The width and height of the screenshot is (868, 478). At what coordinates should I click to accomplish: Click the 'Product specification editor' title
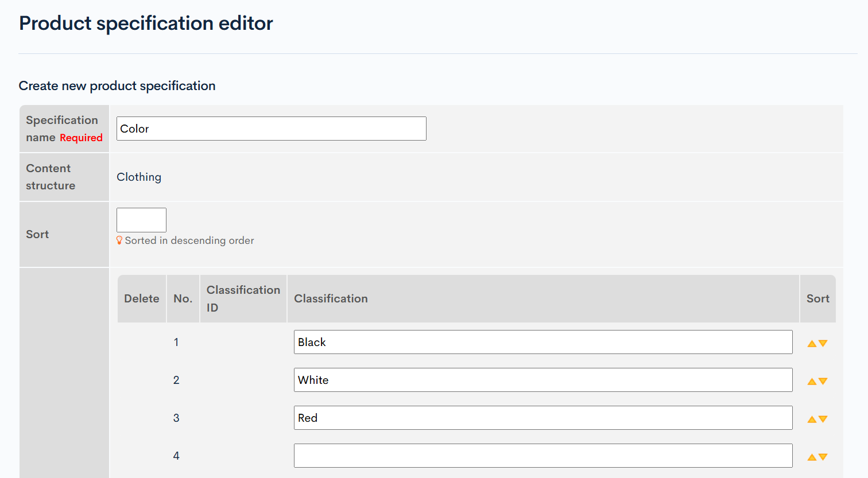[x=146, y=23]
